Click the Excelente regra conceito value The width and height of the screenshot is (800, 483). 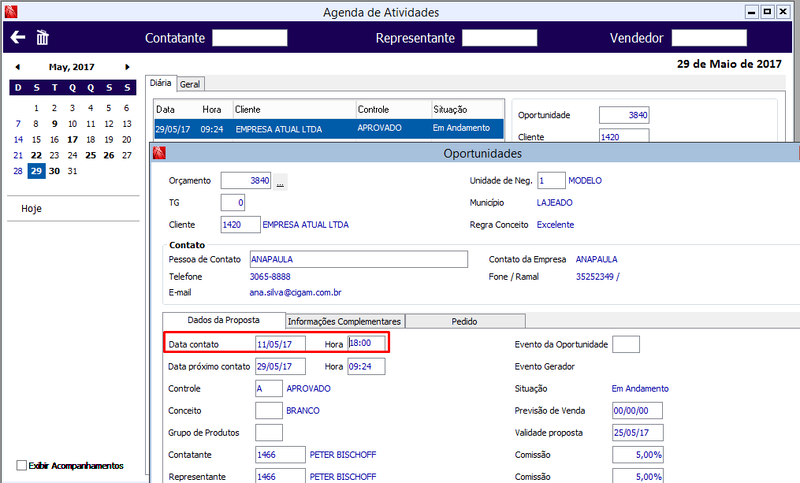click(555, 224)
